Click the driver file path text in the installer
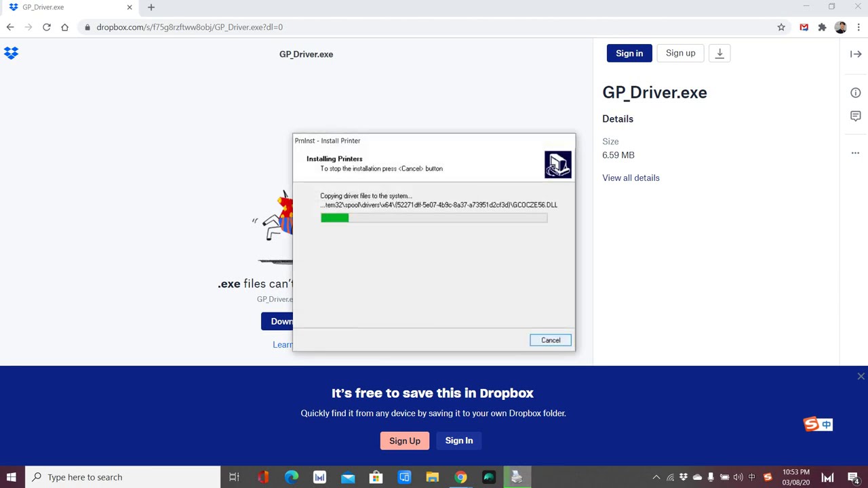This screenshot has width=868, height=488. [439, 205]
